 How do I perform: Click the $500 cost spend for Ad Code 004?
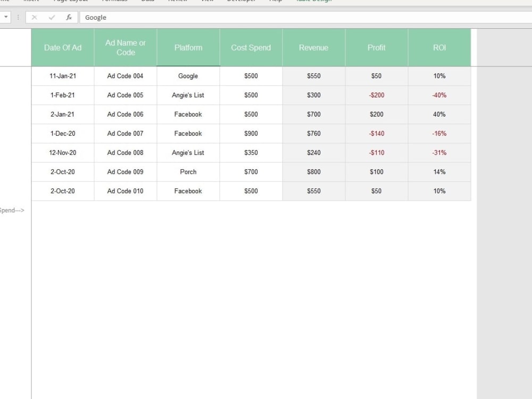click(251, 76)
